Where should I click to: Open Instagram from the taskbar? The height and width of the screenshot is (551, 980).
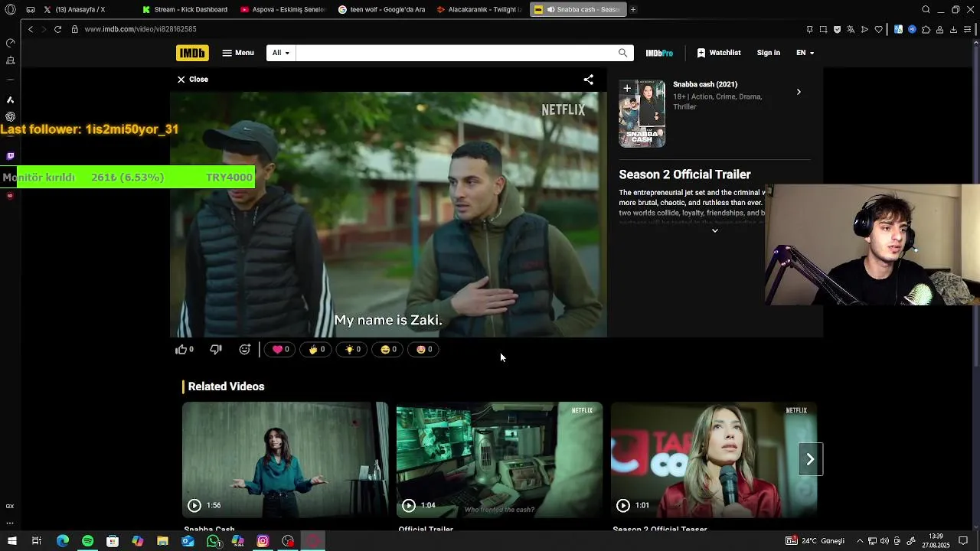click(263, 541)
